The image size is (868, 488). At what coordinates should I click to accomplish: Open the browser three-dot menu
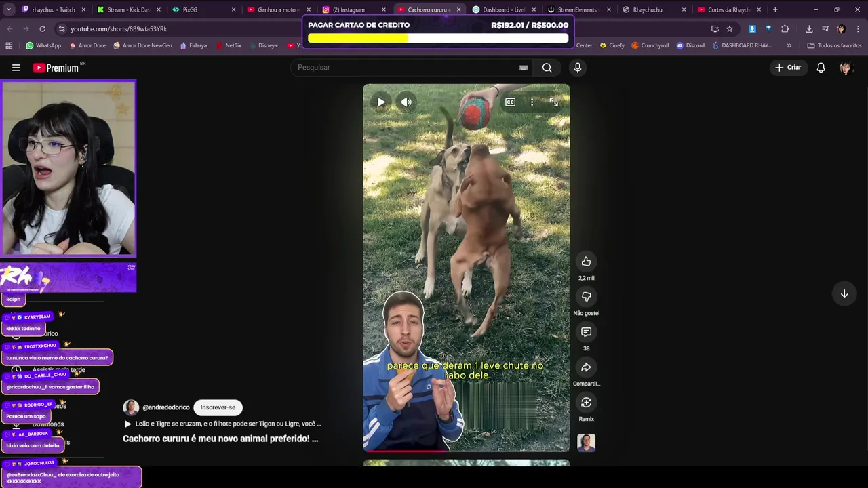point(858,28)
